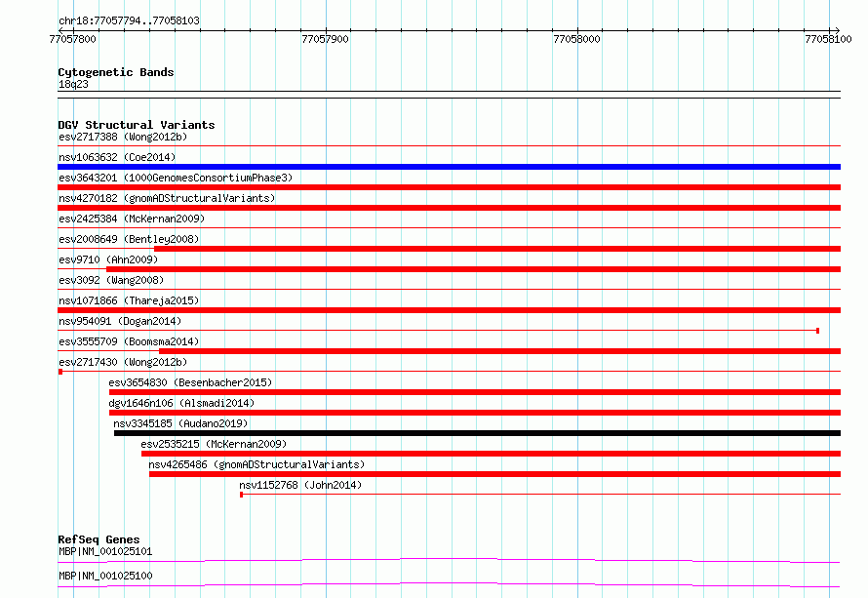Click dgv1646n106 (Alsmadi2014) variant label
Viewport: 868px width, 598px height.
coord(181,403)
